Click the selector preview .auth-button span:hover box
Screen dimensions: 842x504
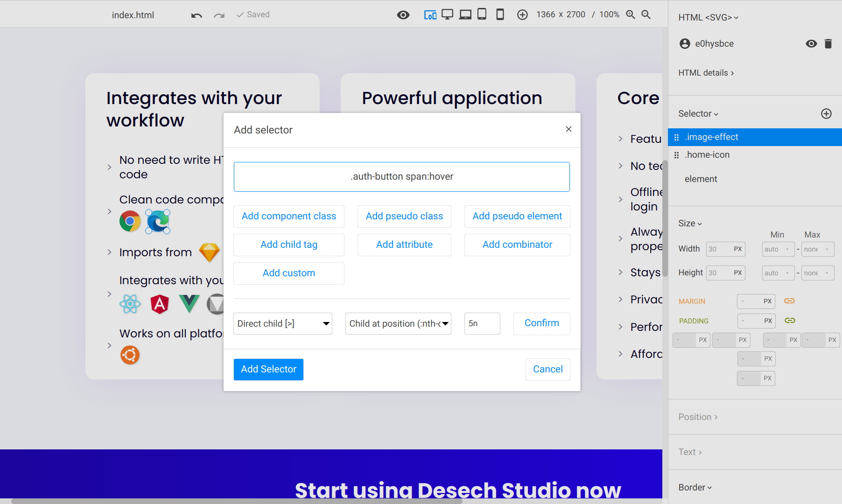[402, 177]
